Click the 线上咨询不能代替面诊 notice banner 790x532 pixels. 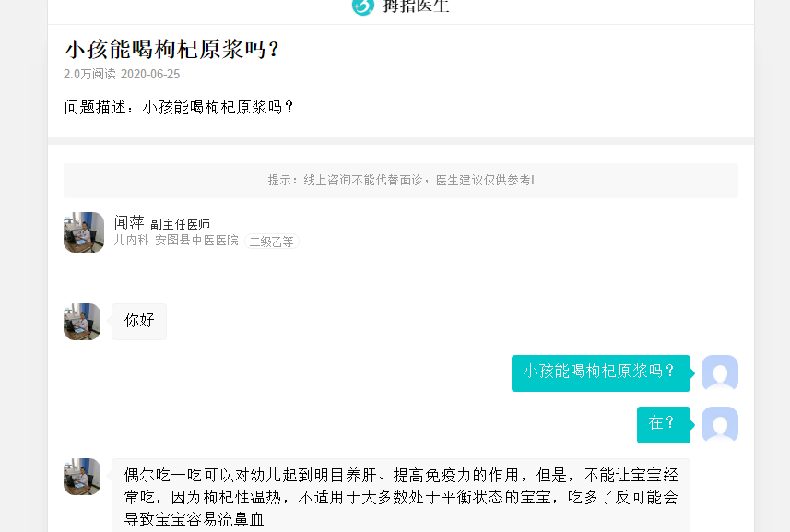pyautogui.click(x=401, y=181)
